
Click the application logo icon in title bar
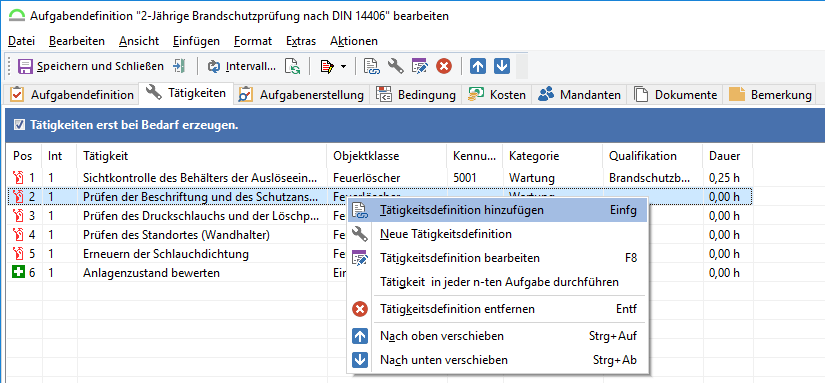[17, 16]
